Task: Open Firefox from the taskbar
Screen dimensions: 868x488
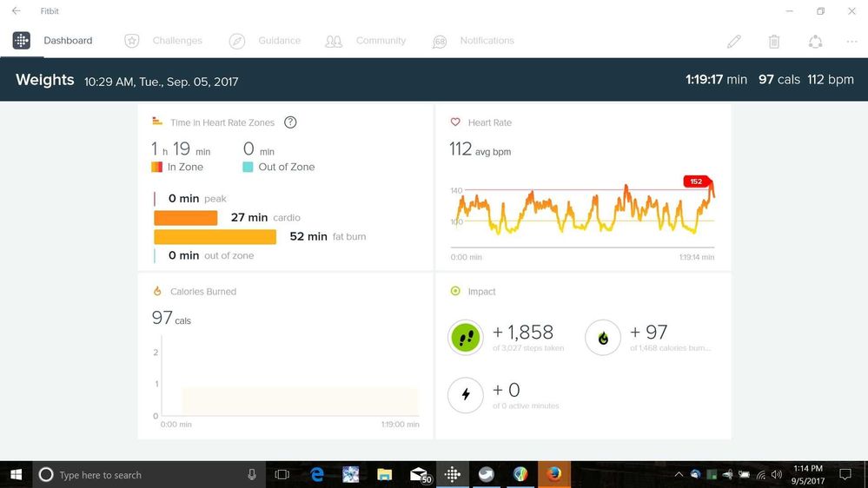Action: click(554, 475)
